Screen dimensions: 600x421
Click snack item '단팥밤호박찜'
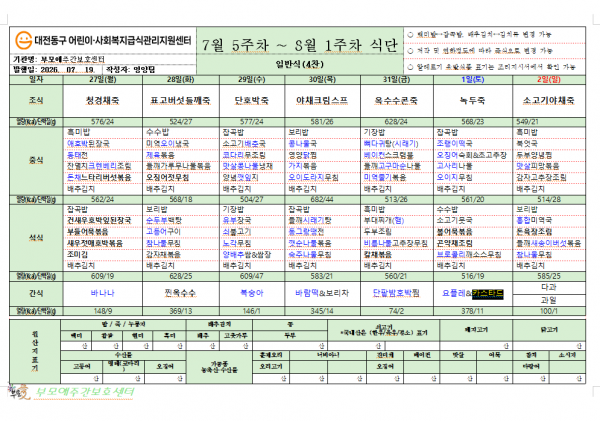click(x=396, y=293)
